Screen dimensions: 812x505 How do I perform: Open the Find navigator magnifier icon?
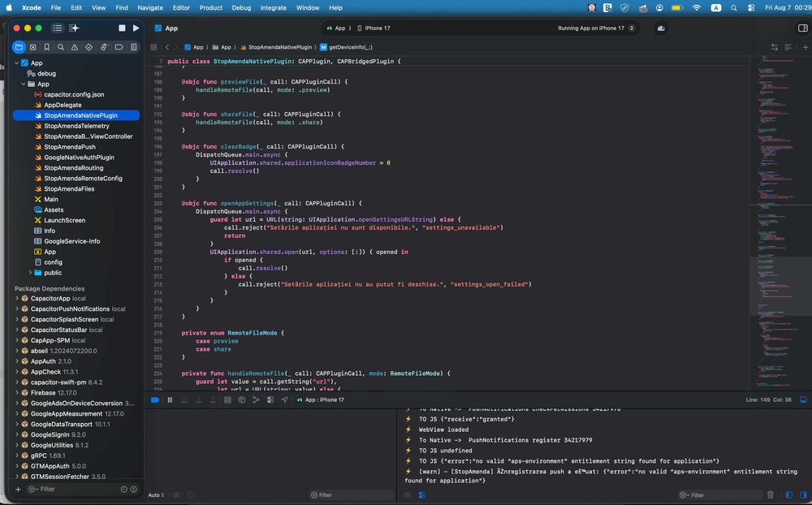pyautogui.click(x=61, y=47)
